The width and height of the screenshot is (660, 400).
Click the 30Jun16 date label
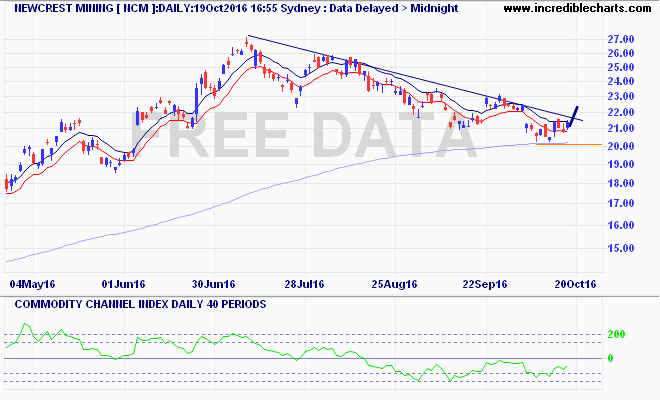click(x=213, y=284)
